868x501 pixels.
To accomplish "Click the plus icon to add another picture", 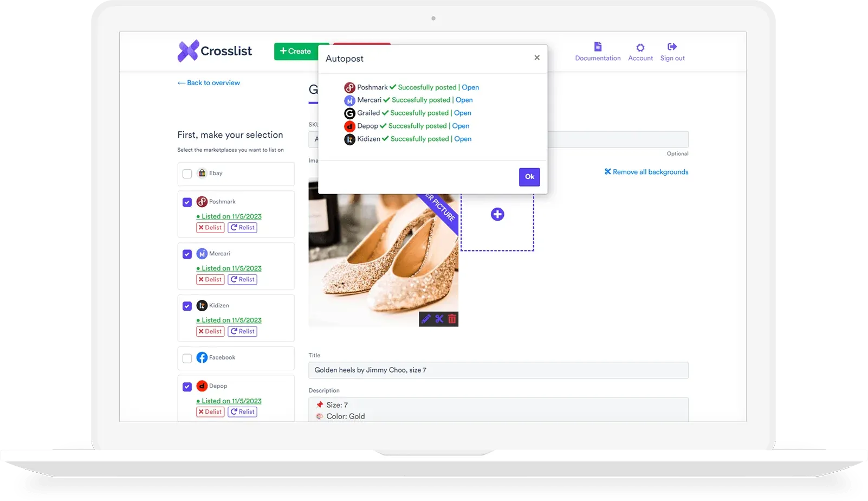I will click(x=497, y=214).
